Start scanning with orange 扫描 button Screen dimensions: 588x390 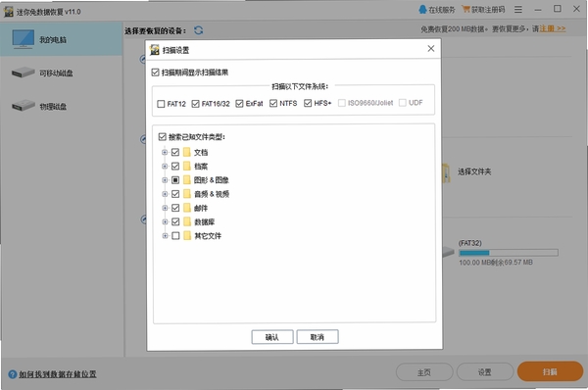(550, 371)
